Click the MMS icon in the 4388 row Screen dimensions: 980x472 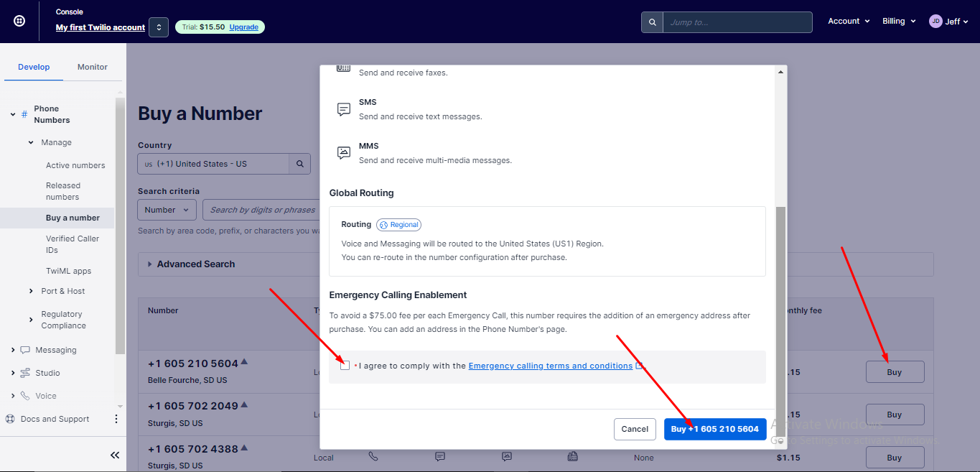click(507, 456)
